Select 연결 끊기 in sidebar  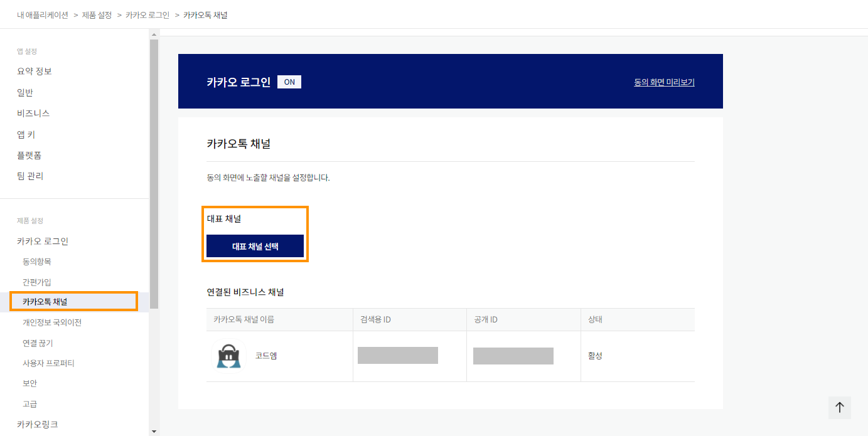pyautogui.click(x=38, y=343)
